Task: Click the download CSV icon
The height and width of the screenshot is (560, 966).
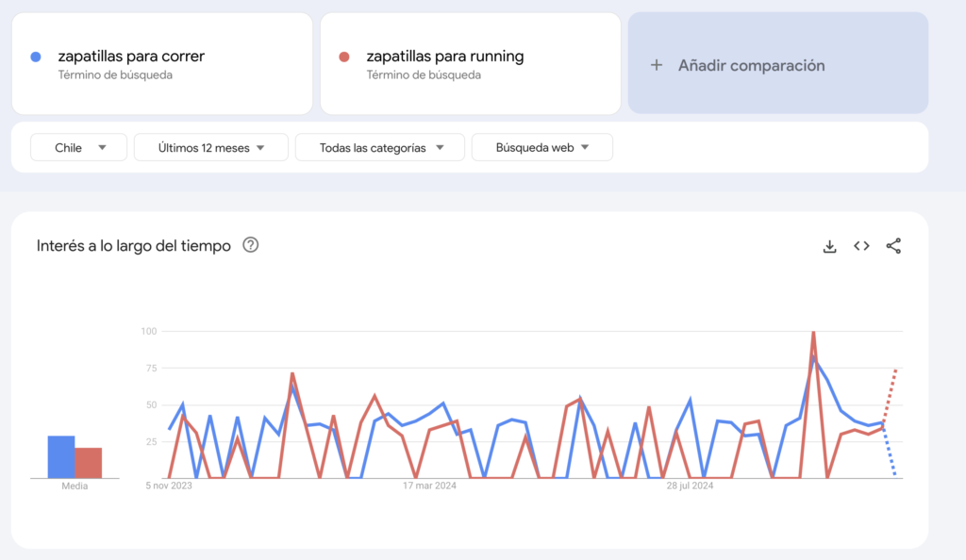Action: (x=830, y=246)
